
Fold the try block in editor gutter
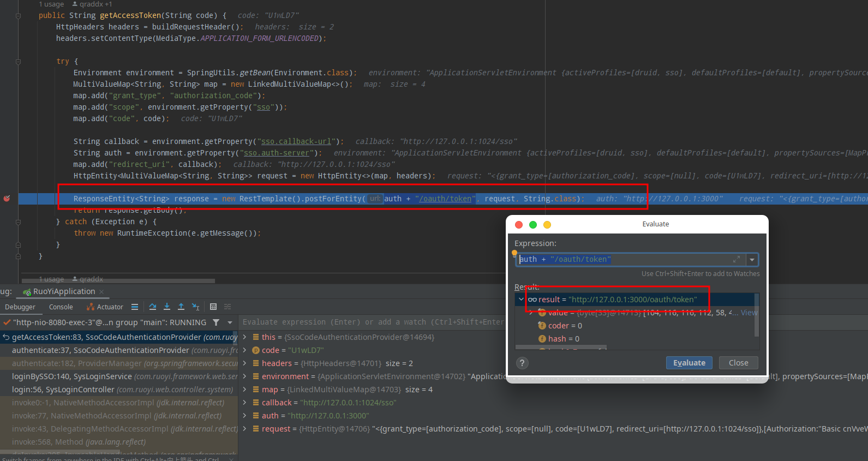point(18,62)
